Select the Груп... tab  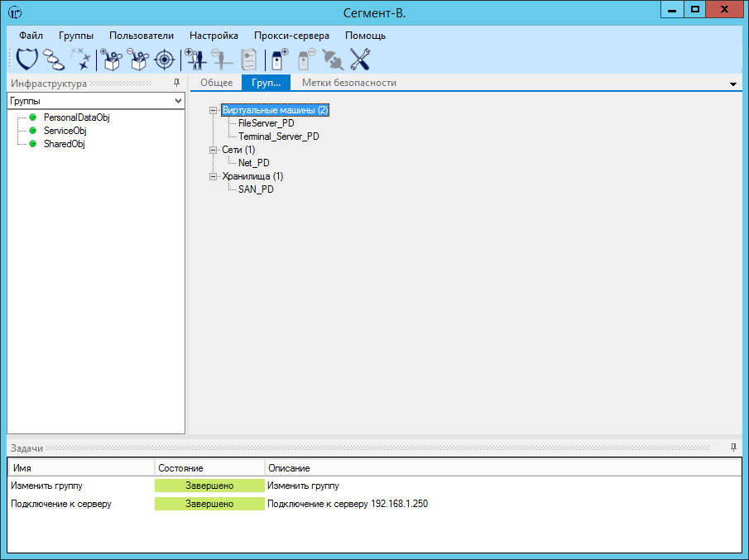tap(266, 83)
